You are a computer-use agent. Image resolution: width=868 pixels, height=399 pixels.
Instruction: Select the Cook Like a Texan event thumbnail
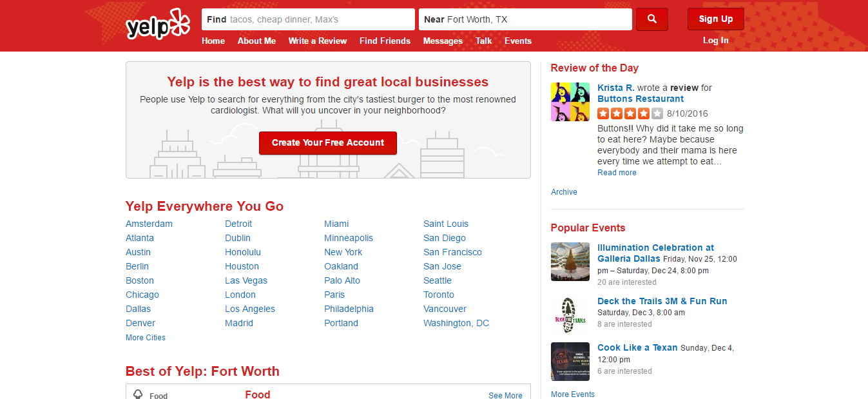(570, 362)
